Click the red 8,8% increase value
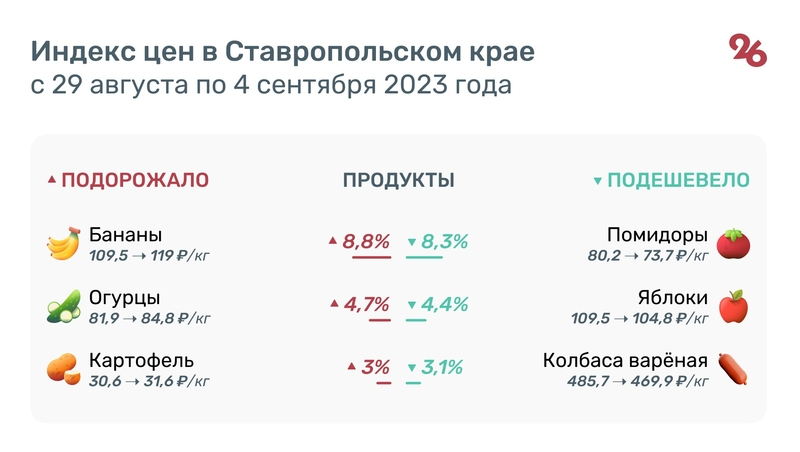The image size is (800, 452). click(365, 241)
